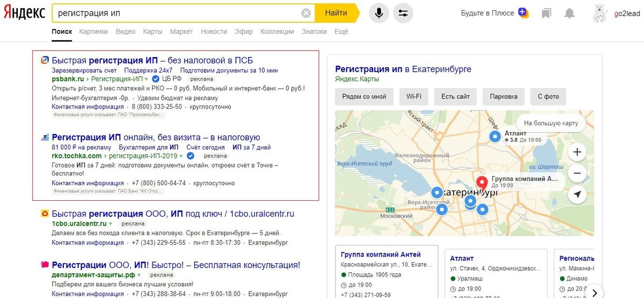
Task: Click uralcentr favicon beside third ad
Action: point(46,214)
